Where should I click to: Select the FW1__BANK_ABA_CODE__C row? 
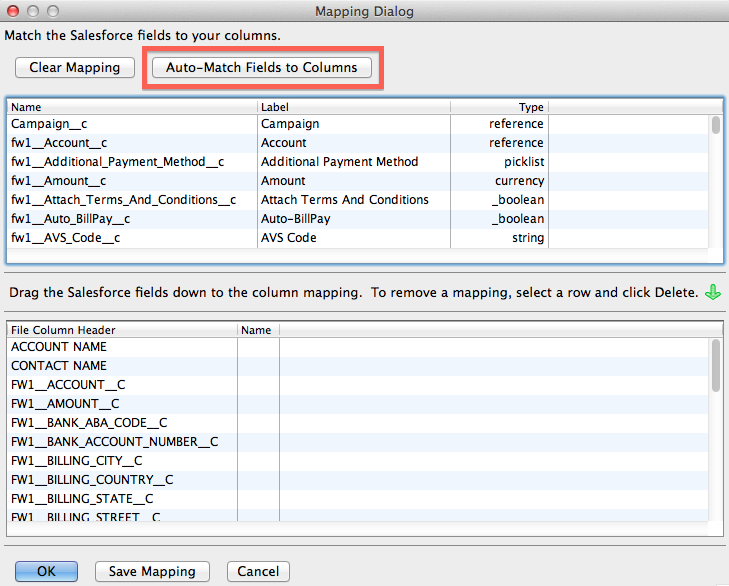(358, 423)
